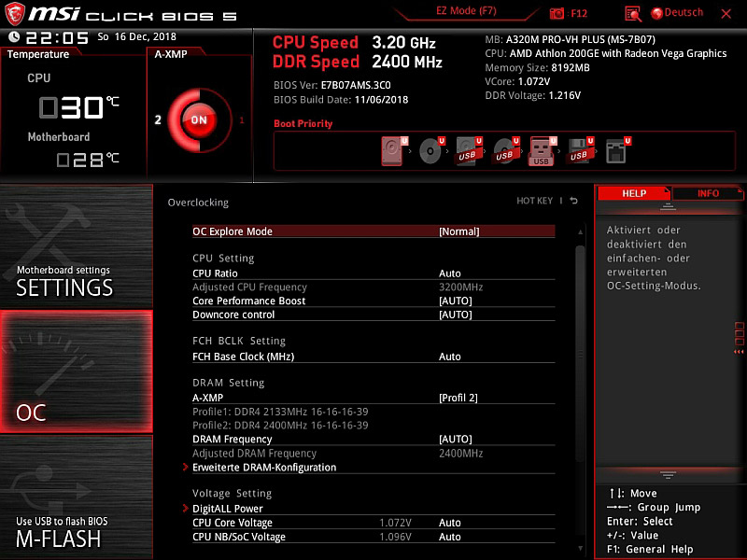Click the help panel bottom handle
This screenshot has height=560, width=747.
click(x=668, y=475)
